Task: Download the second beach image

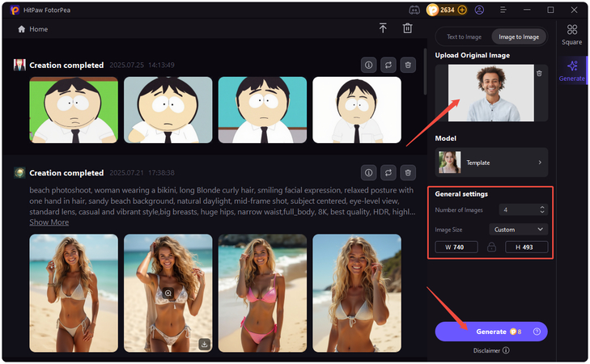Action: point(203,344)
